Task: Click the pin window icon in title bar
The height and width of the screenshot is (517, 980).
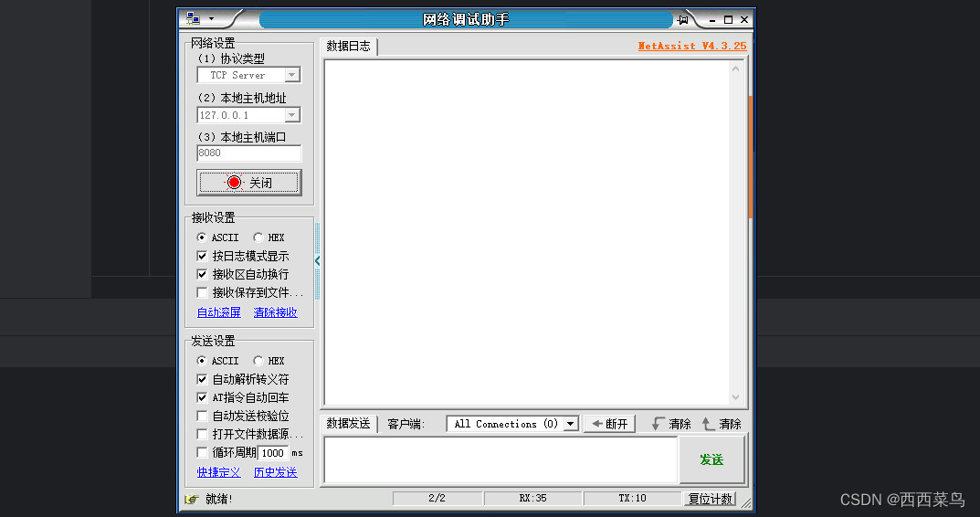Action: (x=683, y=20)
